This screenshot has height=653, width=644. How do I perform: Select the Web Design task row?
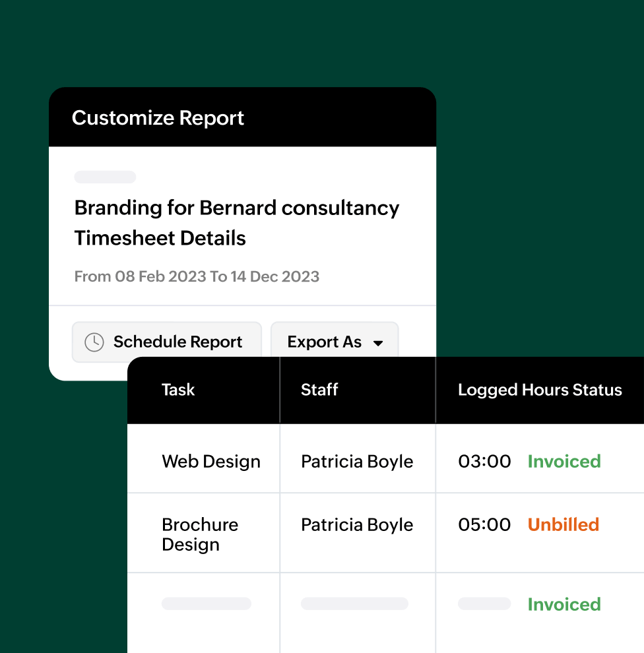[211, 461]
